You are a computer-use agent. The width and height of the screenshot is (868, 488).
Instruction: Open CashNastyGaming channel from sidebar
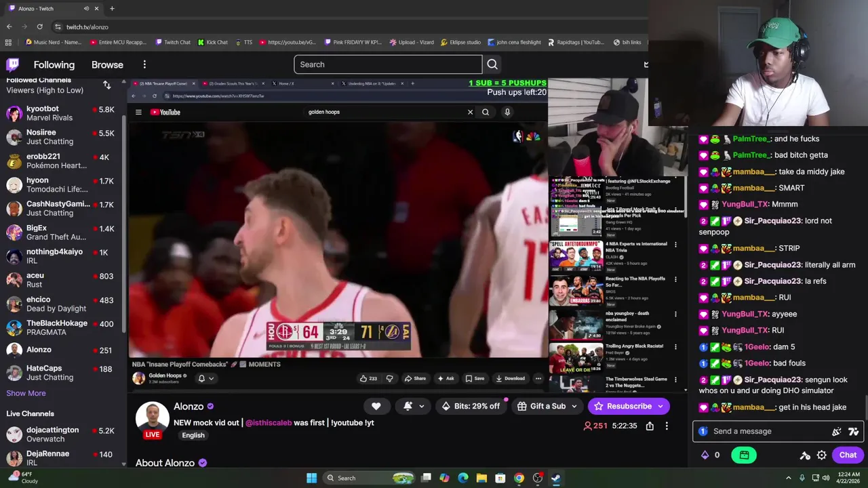(x=61, y=208)
